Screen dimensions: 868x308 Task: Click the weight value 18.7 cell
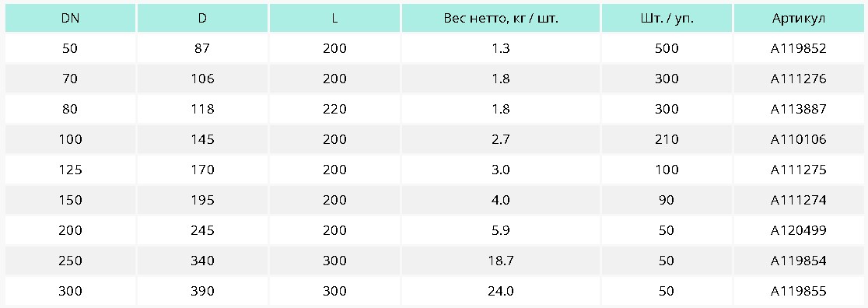[500, 261]
